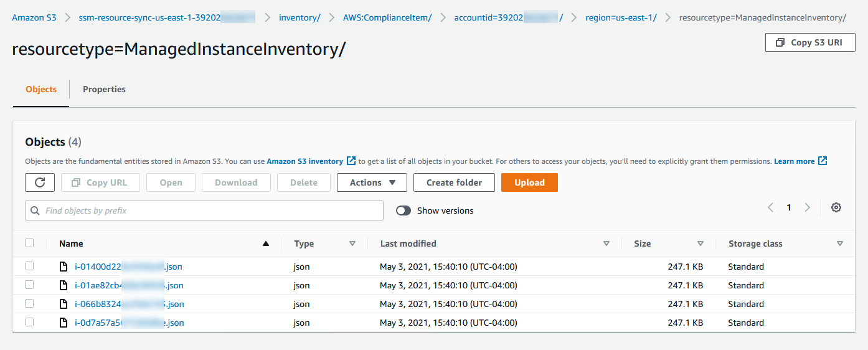
Task: Click the Size column header
Action: pos(643,244)
